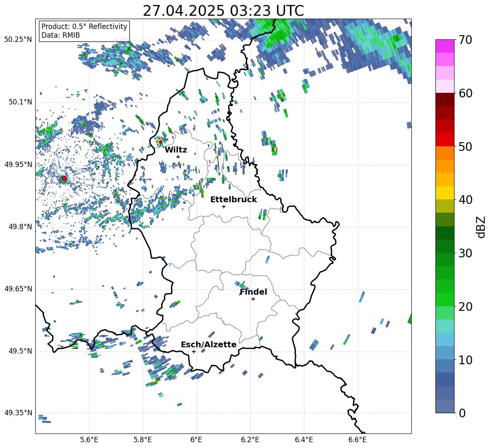The width and height of the screenshot is (491, 448).
Task: Click the timestamp title 27.04.2025 03:23 UTC
Action: click(223, 11)
